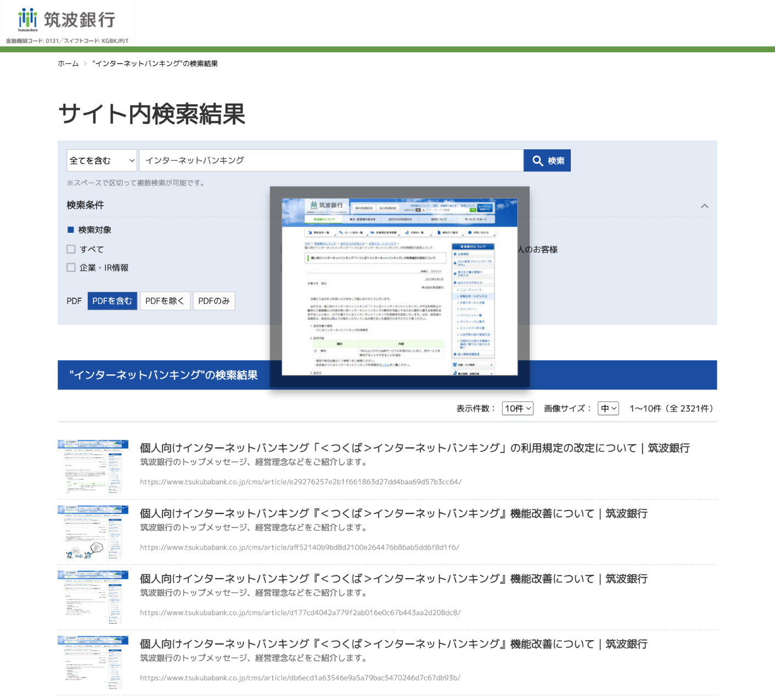Select the PDFを除く option

tap(165, 301)
